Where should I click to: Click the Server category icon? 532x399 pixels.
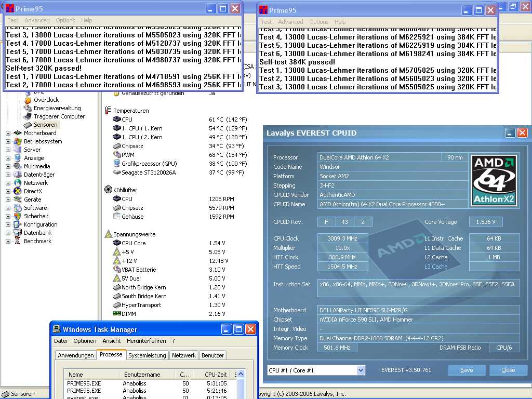tap(18, 150)
